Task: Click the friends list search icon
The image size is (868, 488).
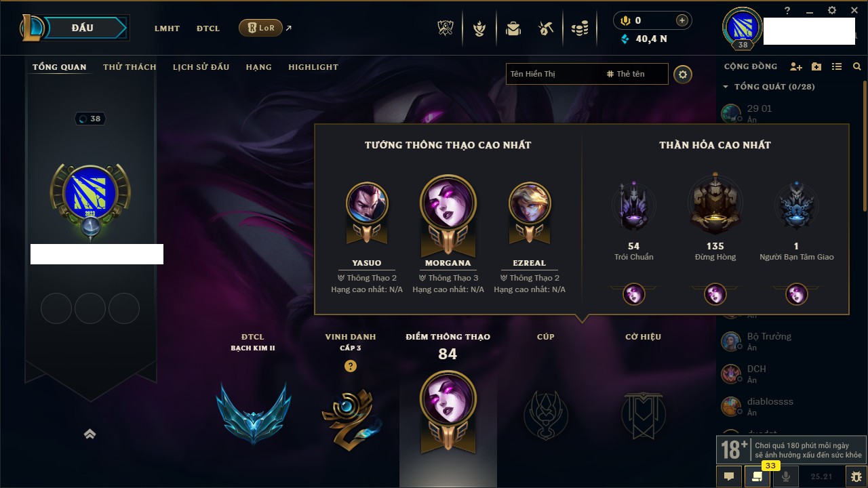Action: click(x=857, y=66)
